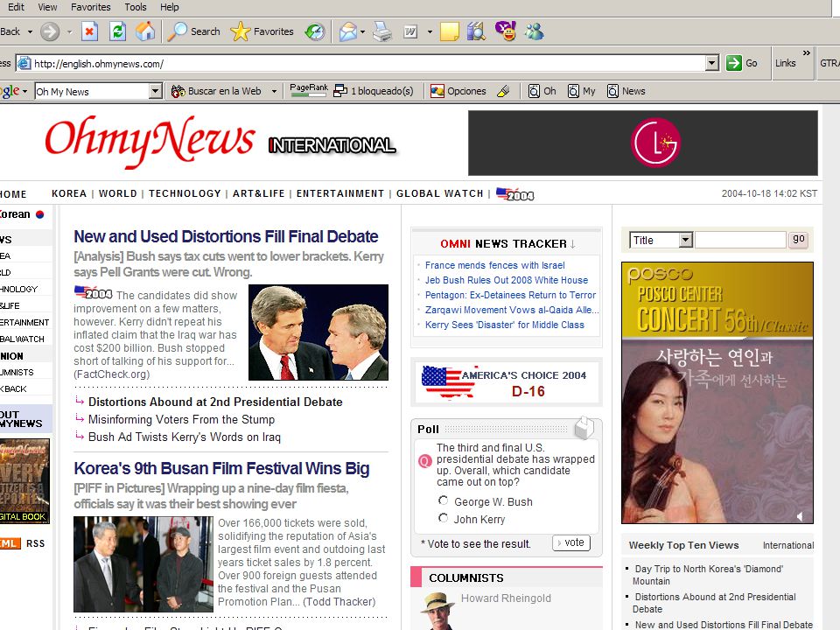Expand the Word edit button dropdown arrow
The height and width of the screenshot is (630, 840).
[x=429, y=31]
